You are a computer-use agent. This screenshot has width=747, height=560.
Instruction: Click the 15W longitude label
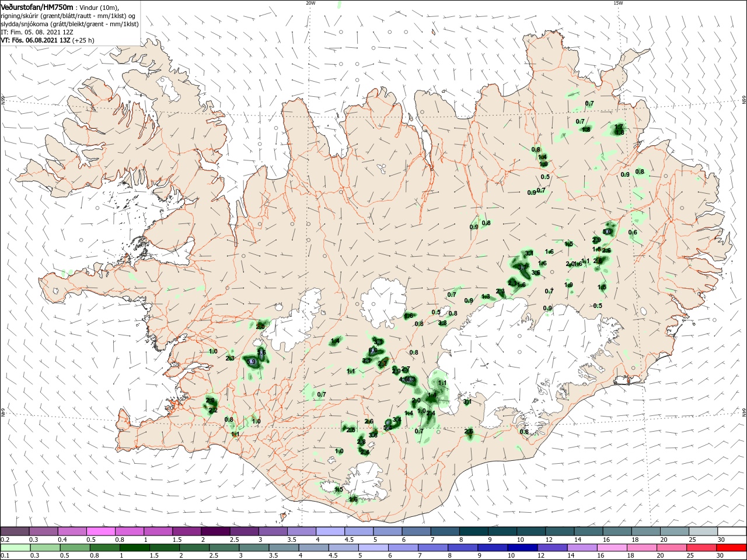pos(618,3)
